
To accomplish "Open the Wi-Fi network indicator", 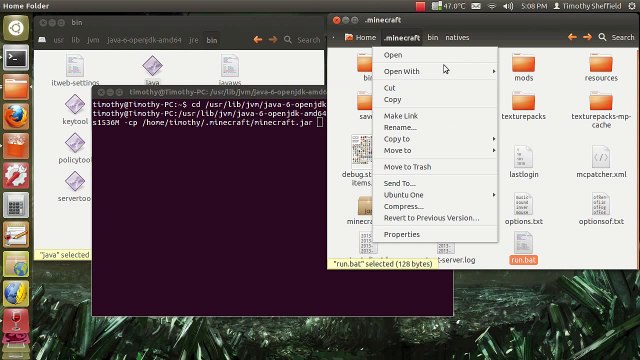I will (492, 6).
